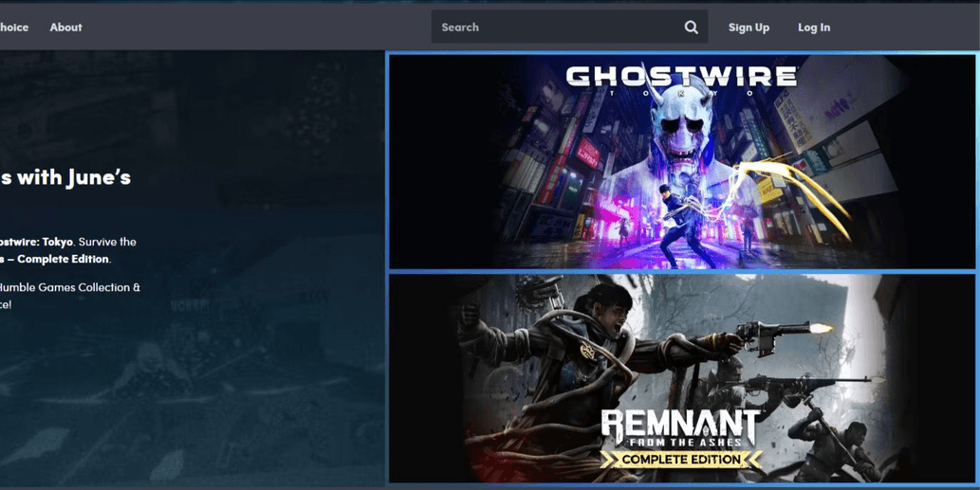This screenshot has width=980, height=490.
Task: Open the Ghostwire Tokyo game banner
Action: (x=682, y=162)
